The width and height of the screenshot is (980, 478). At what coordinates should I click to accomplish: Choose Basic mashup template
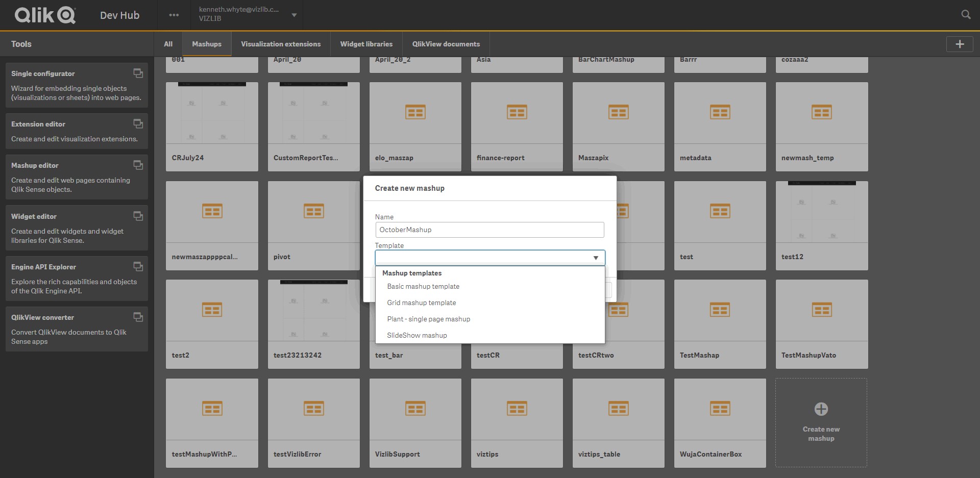click(x=490, y=287)
